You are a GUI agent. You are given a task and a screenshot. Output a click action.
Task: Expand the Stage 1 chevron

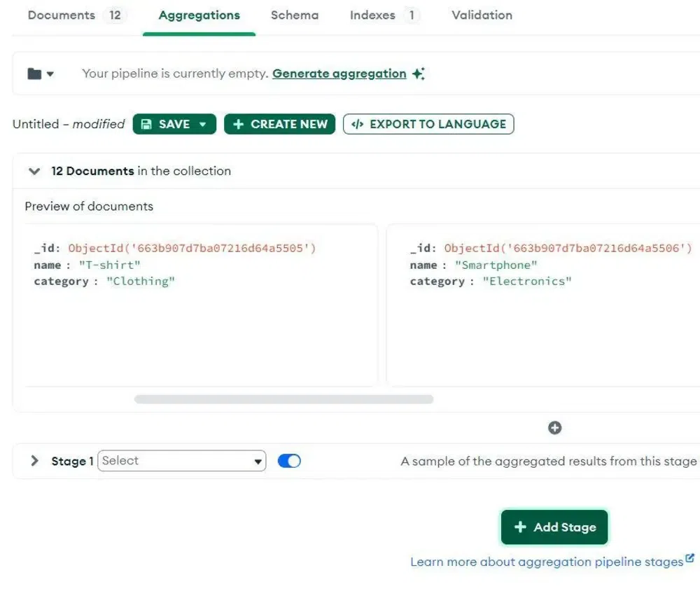[x=34, y=461]
